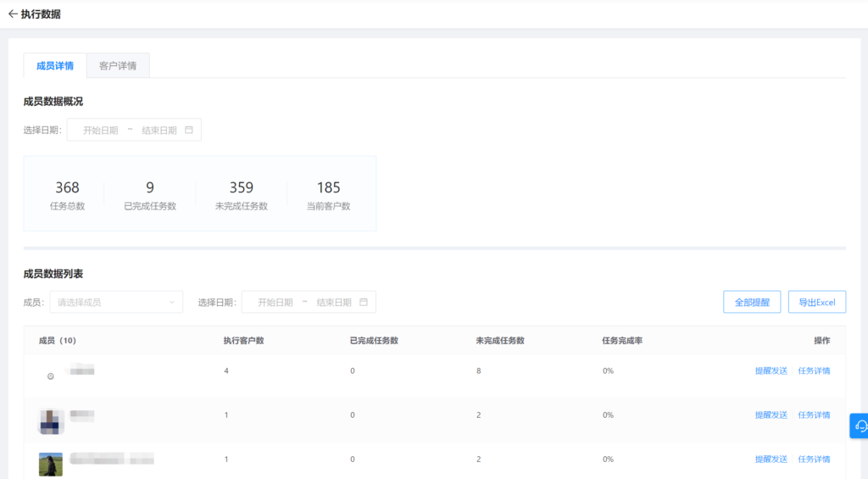Image resolution: width=868 pixels, height=479 pixels.
Task: Click 开始日期 field in overview date range
Action: [x=100, y=131]
